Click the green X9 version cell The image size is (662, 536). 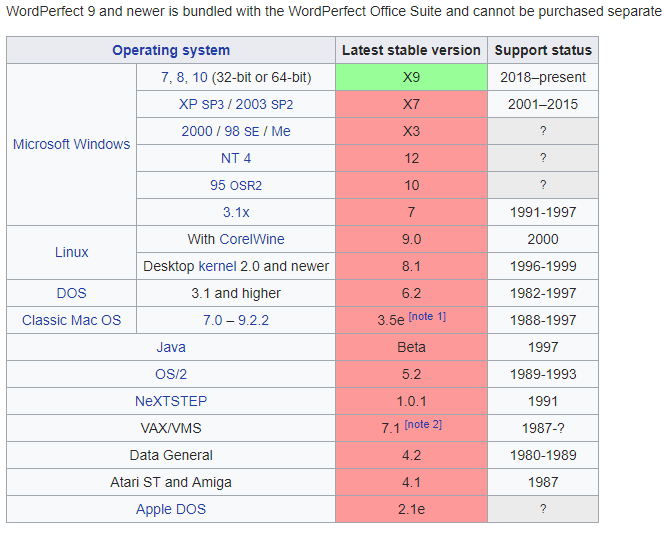coord(411,77)
